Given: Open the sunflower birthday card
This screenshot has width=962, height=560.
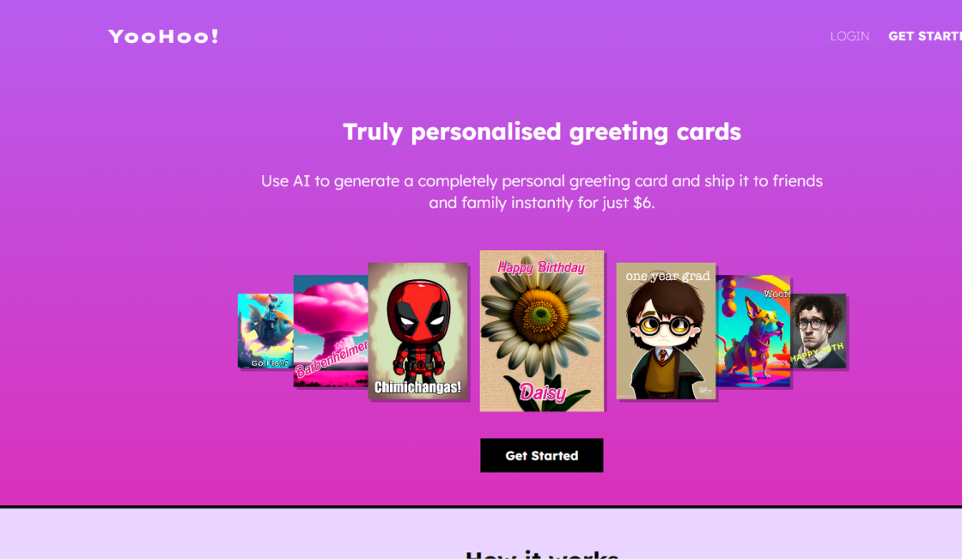Looking at the screenshot, I should pyautogui.click(x=542, y=331).
